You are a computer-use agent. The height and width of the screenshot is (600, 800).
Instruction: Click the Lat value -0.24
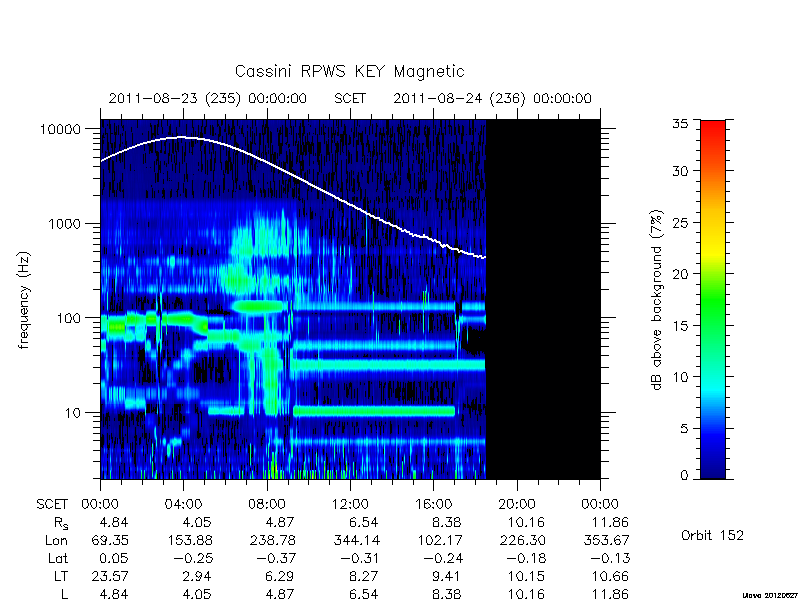(443, 558)
